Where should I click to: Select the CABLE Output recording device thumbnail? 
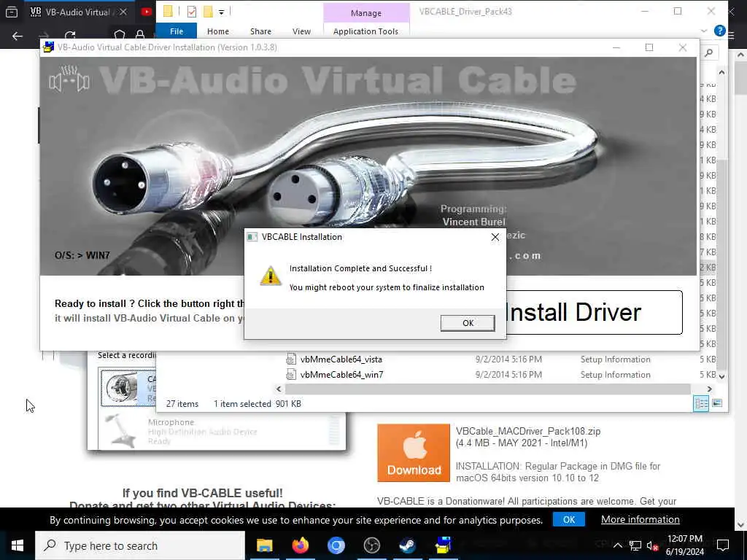[x=122, y=388]
